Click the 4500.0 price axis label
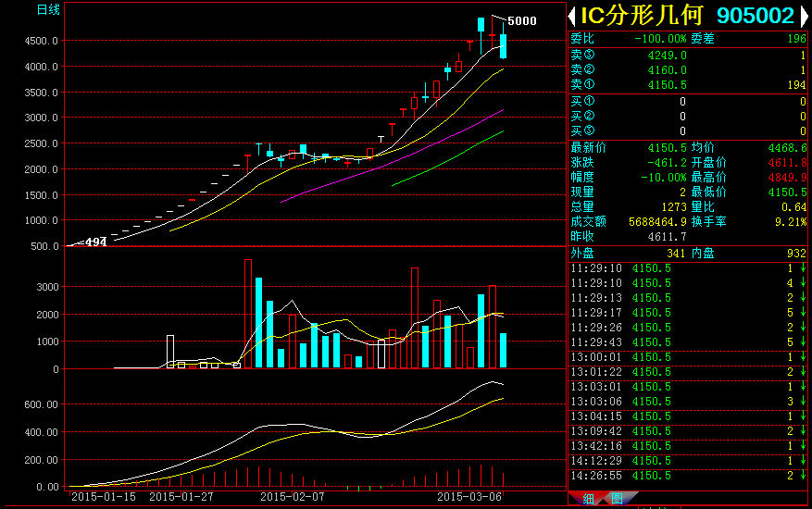 (42, 41)
